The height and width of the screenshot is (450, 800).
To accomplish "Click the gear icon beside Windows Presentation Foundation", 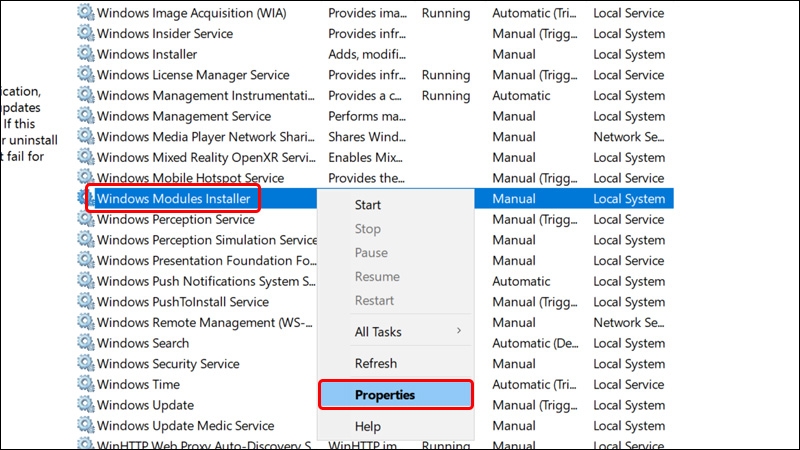I will [x=86, y=260].
